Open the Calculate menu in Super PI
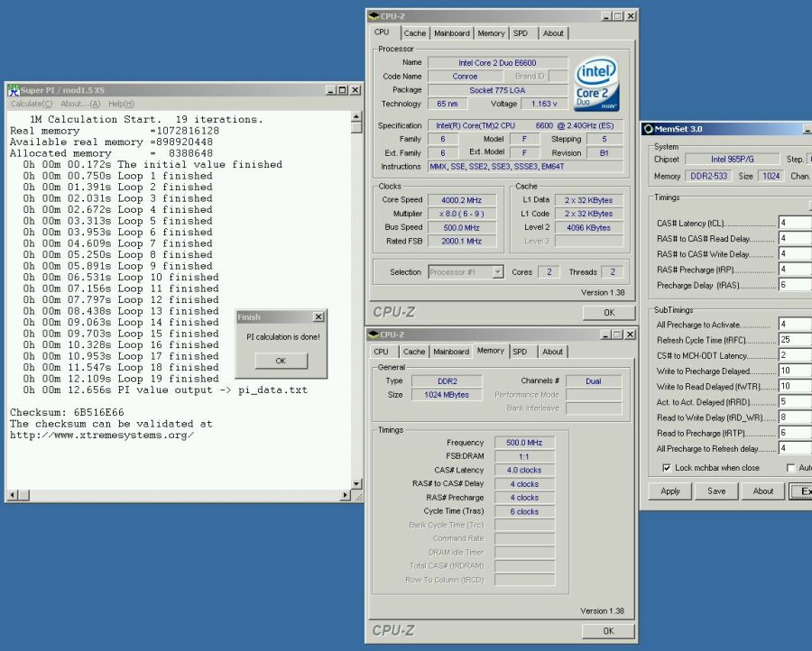Image resolution: width=812 pixels, height=651 pixels. (x=32, y=104)
